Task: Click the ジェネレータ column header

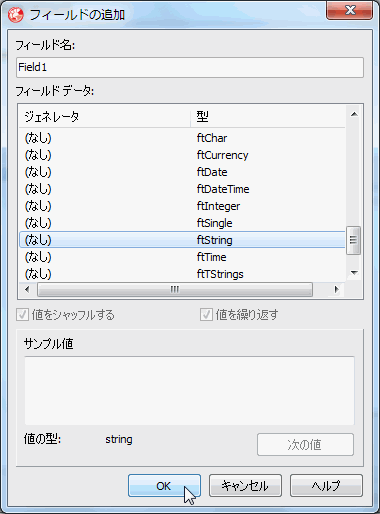Action: pos(104,117)
